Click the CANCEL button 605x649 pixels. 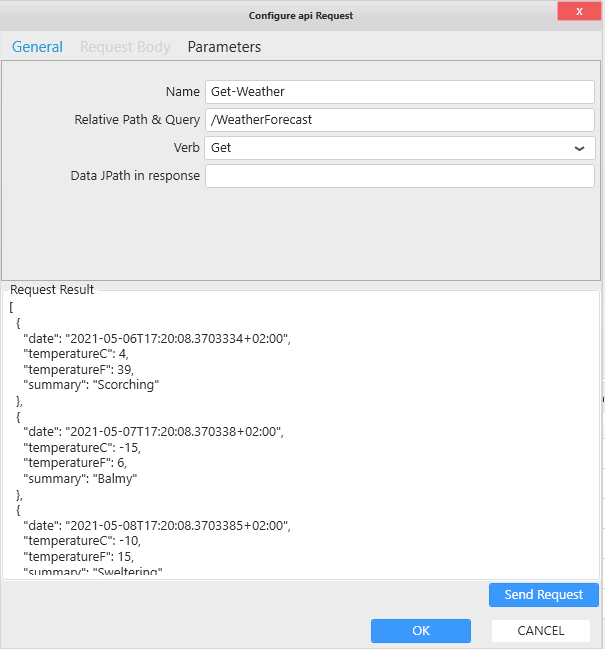(x=540, y=631)
